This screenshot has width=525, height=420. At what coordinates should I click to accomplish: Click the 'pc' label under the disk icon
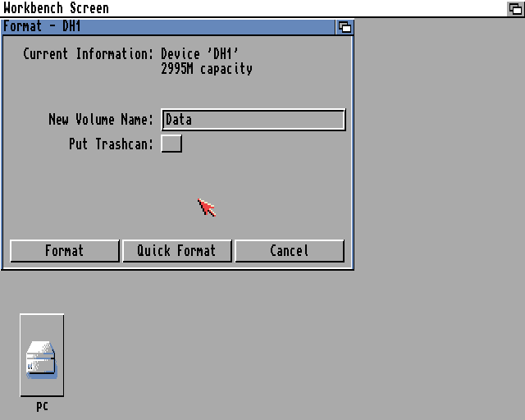pyautogui.click(x=42, y=406)
